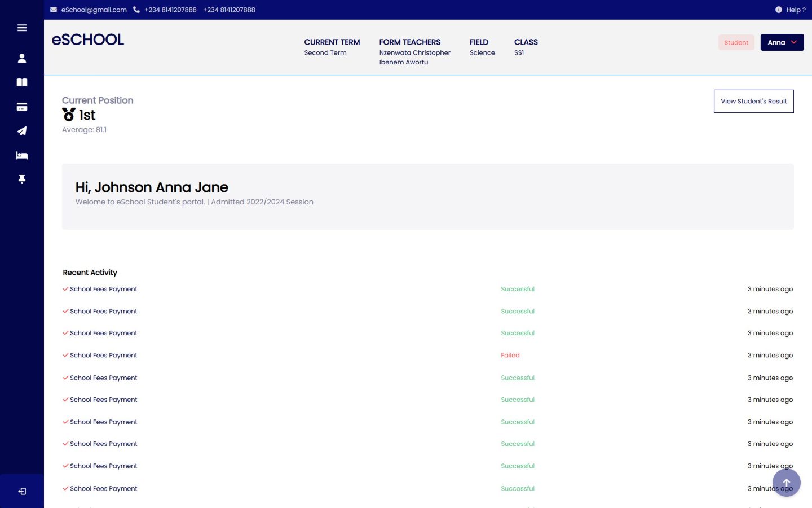The height and width of the screenshot is (508, 812).
Task: Click the logout icon at sidebar bottom
Action: pyautogui.click(x=22, y=492)
